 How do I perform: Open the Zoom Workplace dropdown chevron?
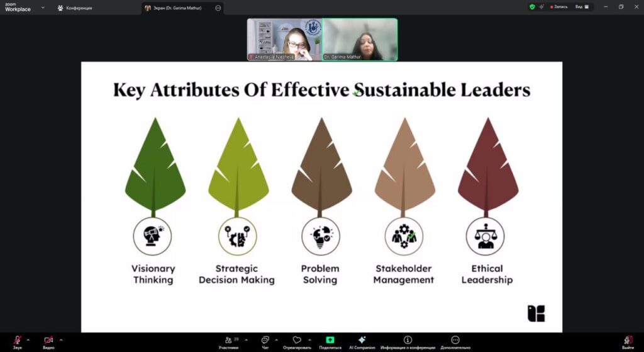[43, 8]
